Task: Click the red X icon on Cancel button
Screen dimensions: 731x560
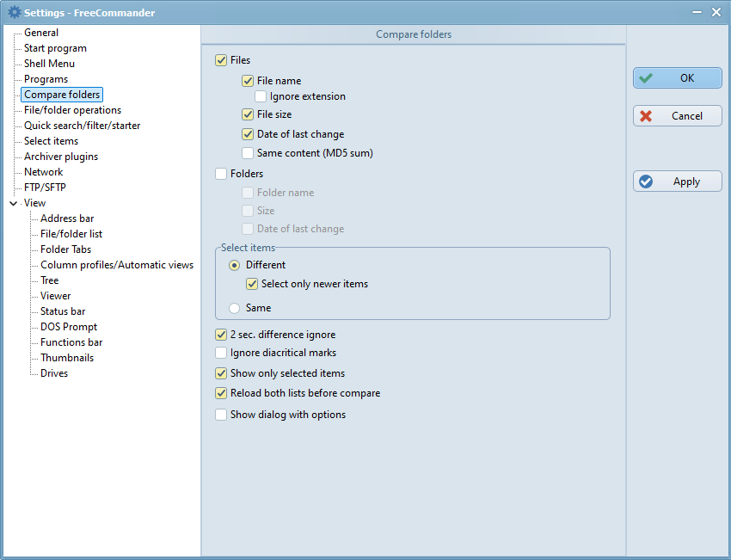Action: point(646,115)
